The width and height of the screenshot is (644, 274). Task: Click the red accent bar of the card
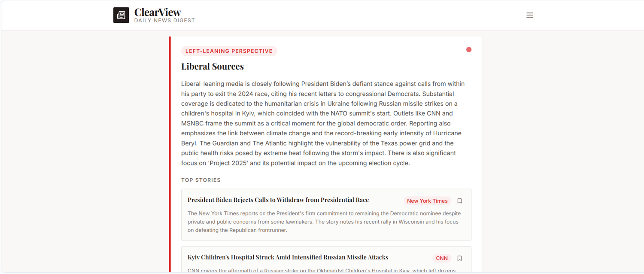click(x=170, y=155)
